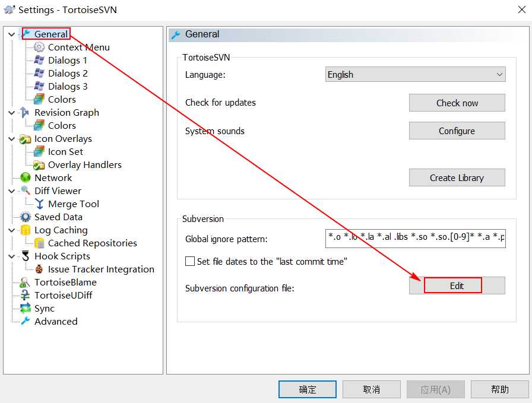Go to Overlay Handlers settings

point(84,165)
